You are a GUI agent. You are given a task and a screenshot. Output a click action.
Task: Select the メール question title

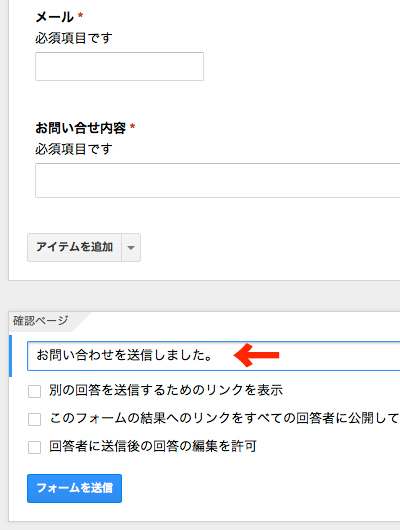pos(54,17)
